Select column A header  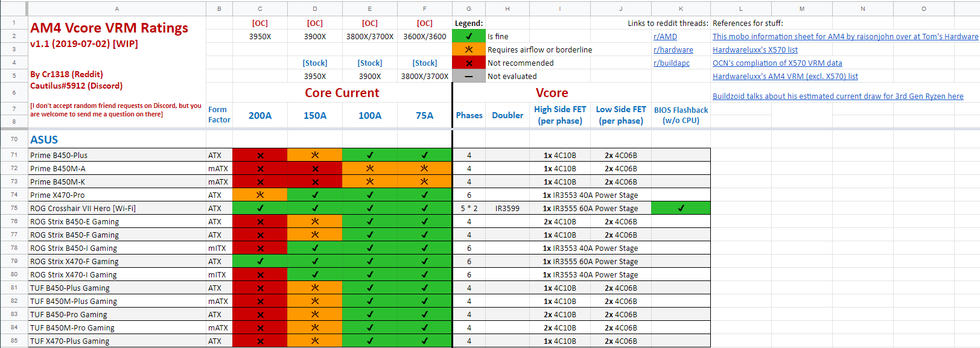pyautogui.click(x=117, y=8)
